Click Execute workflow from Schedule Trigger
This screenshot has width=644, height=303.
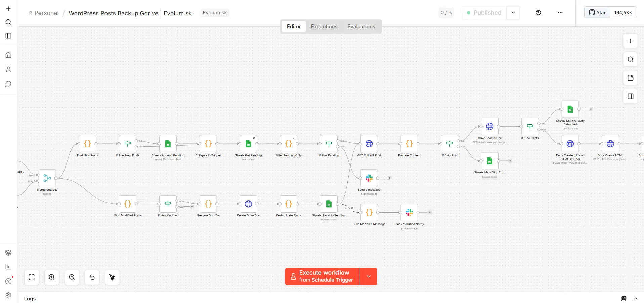point(322,276)
